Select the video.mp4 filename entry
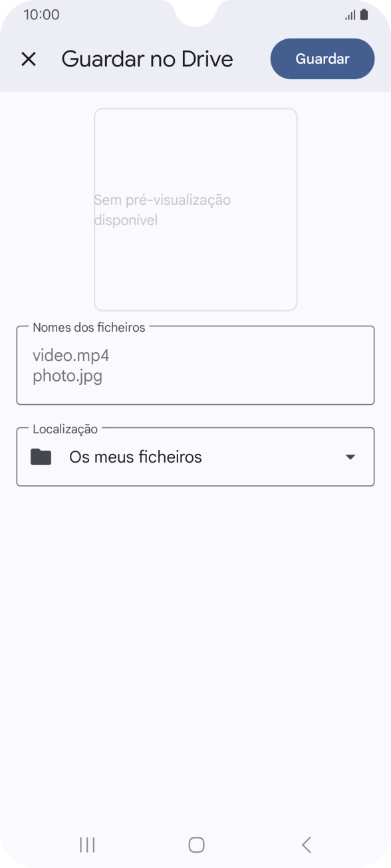The width and height of the screenshot is (391, 868). [x=70, y=355]
